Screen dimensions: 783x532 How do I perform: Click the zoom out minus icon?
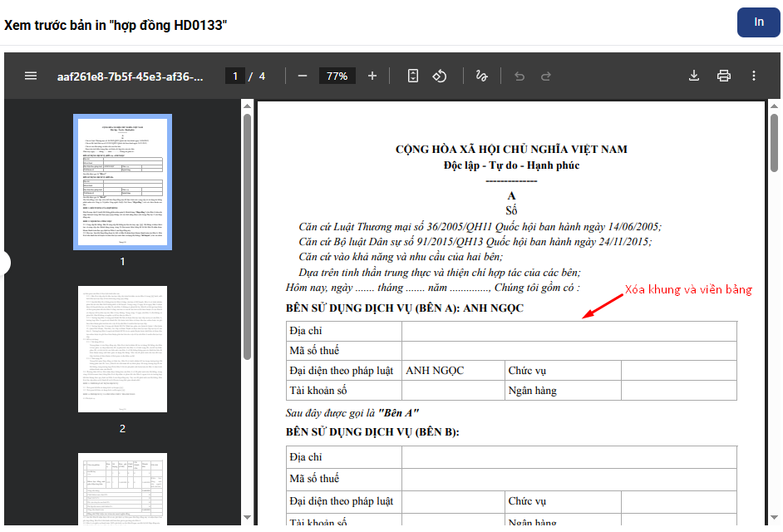click(x=303, y=76)
